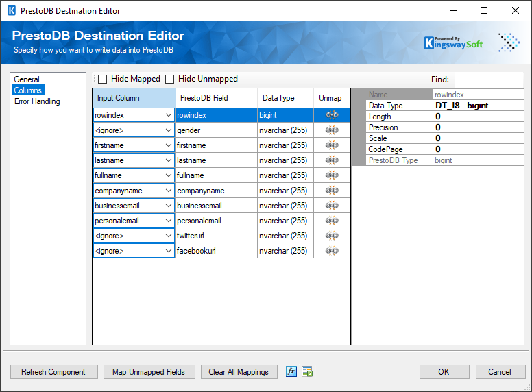Click the Unmap column header
The height and width of the screenshot is (392, 532).
pos(332,98)
